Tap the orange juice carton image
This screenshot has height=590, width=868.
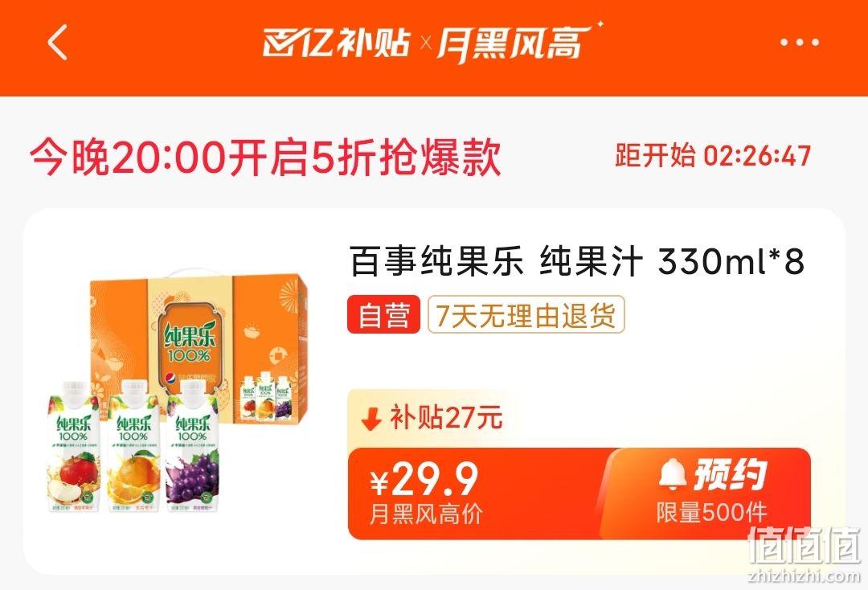pos(133,446)
